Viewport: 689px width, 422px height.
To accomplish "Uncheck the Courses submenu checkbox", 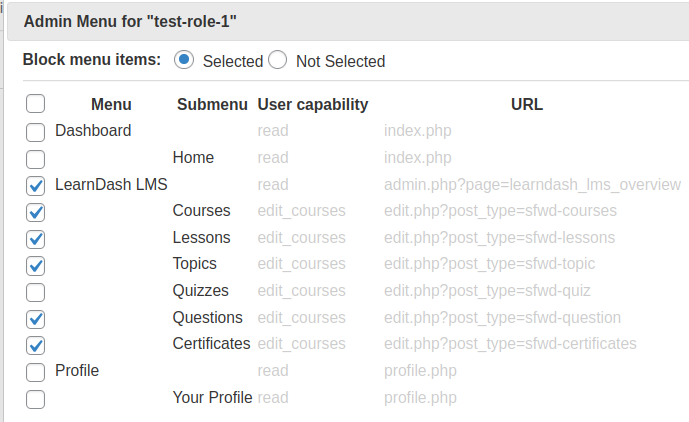I will (36, 212).
